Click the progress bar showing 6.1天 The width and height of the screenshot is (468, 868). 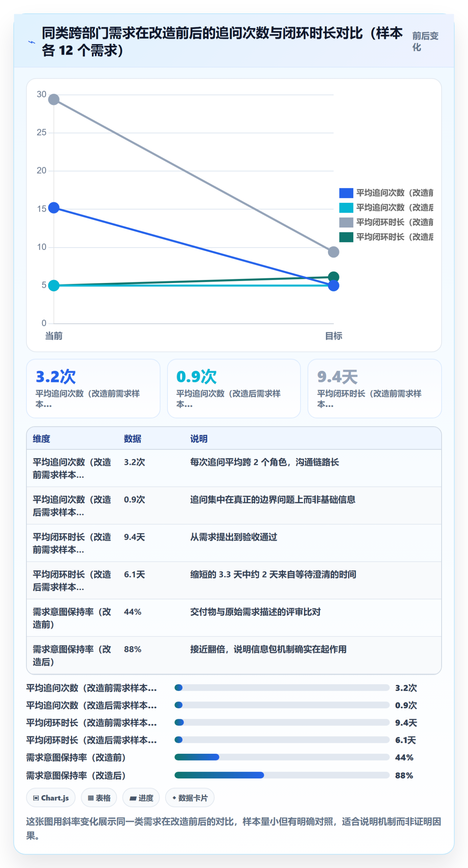pyautogui.click(x=282, y=740)
